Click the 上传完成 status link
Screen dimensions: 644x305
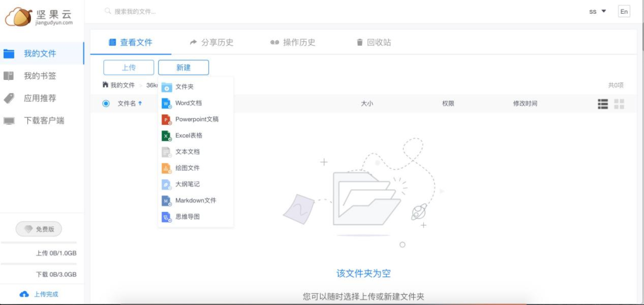[x=46, y=294]
